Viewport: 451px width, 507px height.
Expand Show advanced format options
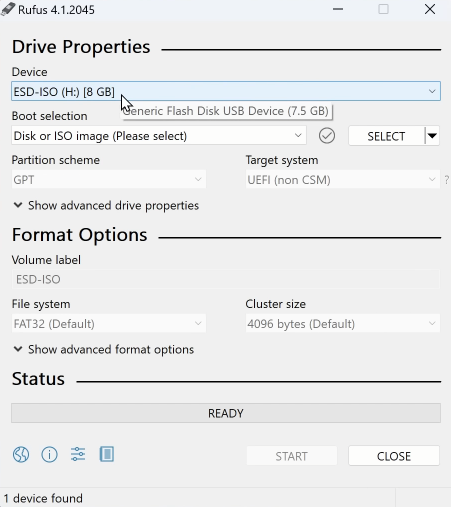click(104, 349)
